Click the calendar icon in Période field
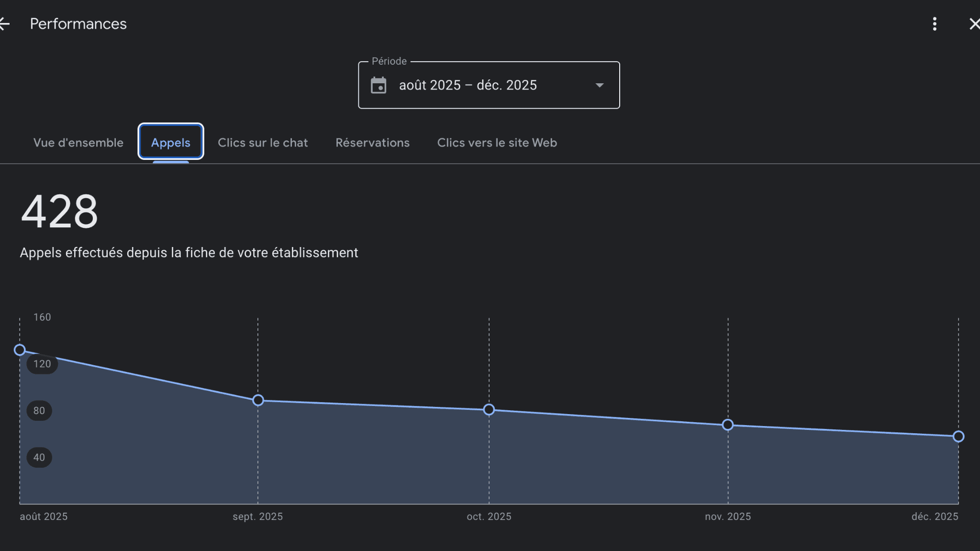The height and width of the screenshot is (551, 980). coord(379,86)
